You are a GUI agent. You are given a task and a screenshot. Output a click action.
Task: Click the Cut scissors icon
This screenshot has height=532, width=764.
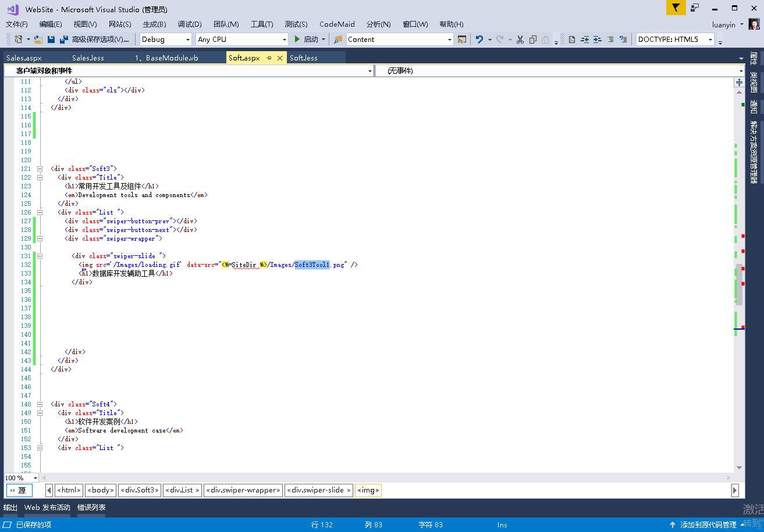(520, 40)
